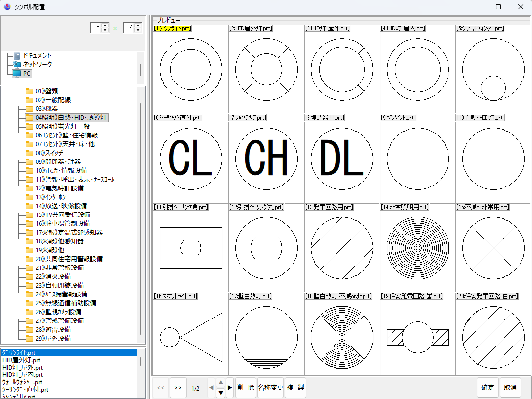This screenshot has width=532, height=399.
Task: Go to next page with >> button
Action: [178, 388]
